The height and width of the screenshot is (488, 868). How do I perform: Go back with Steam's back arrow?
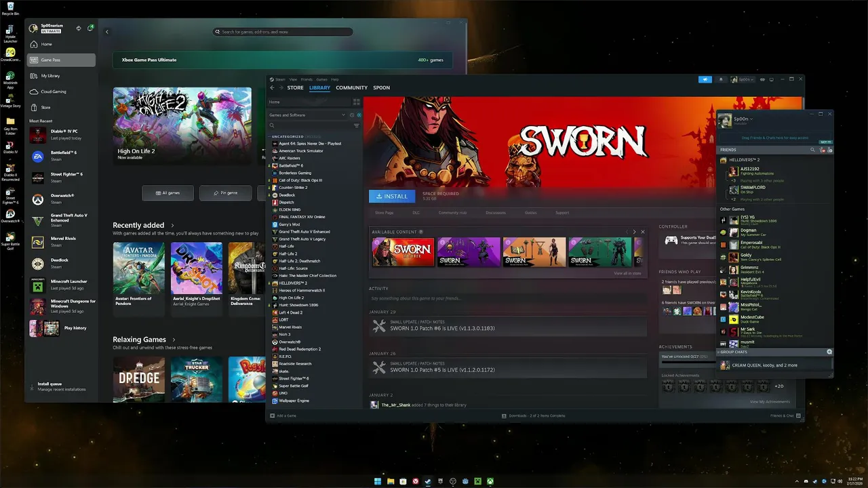point(272,87)
